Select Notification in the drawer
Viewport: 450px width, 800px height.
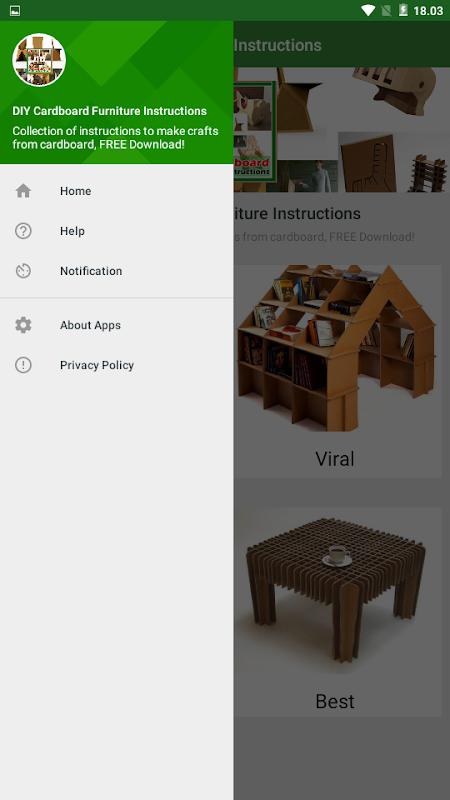point(116,271)
